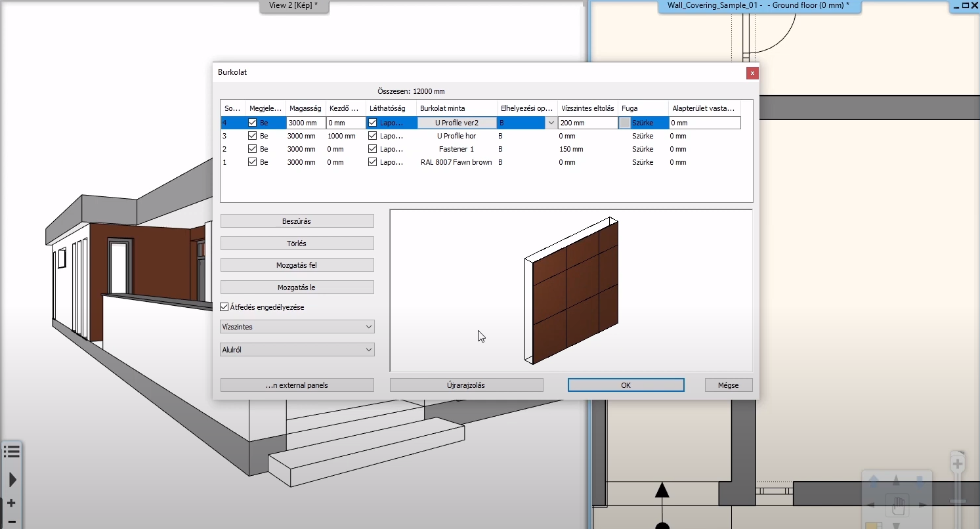
Task: Open the Alulról dropdown
Action: tap(297, 350)
